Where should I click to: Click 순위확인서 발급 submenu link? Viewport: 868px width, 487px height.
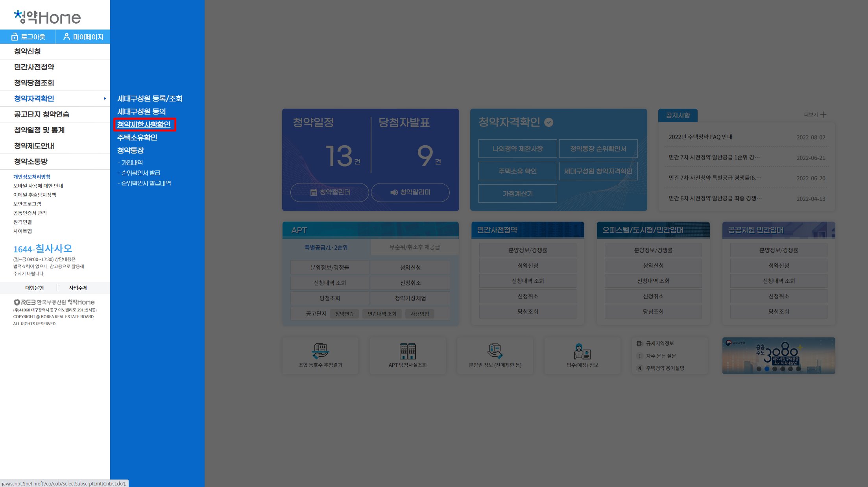pos(140,173)
